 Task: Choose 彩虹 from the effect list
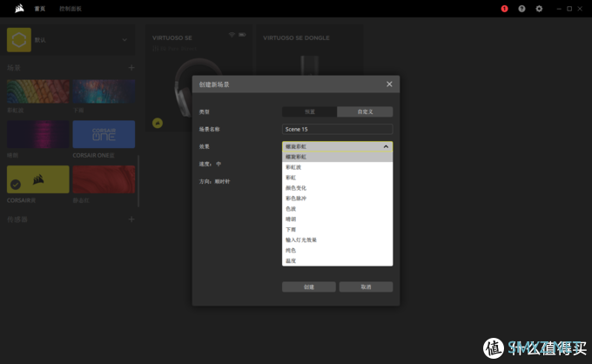point(337,178)
